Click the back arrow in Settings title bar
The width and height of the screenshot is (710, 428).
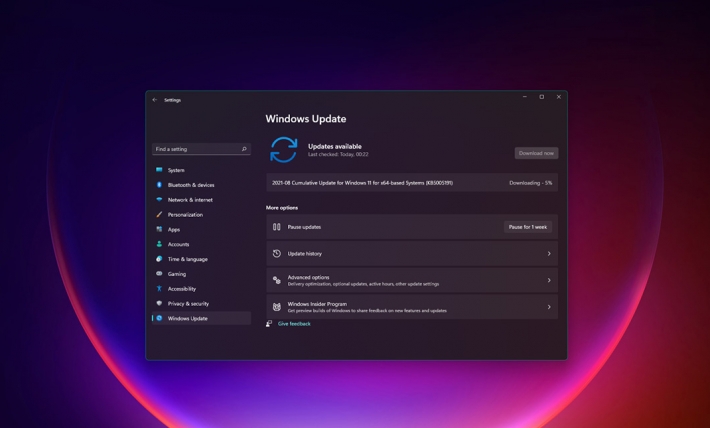click(x=154, y=100)
